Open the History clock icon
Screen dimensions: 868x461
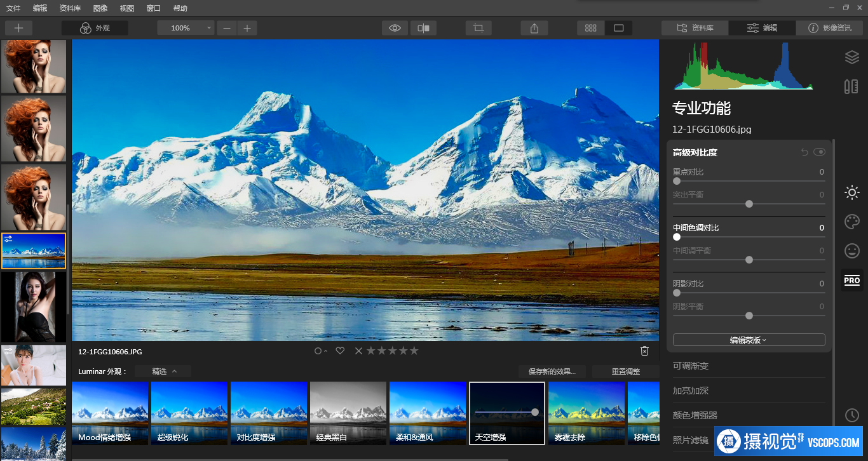851,415
